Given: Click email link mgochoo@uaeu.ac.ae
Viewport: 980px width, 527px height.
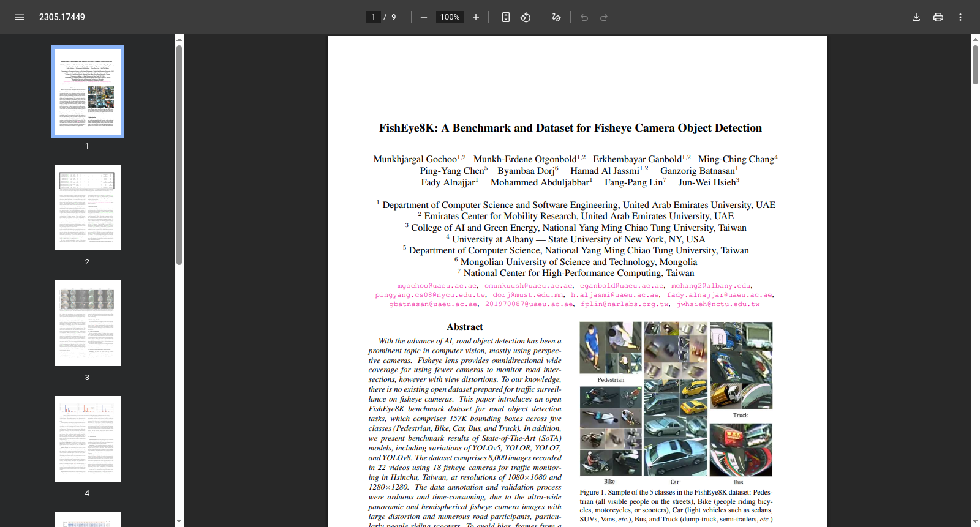Looking at the screenshot, I should [437, 286].
